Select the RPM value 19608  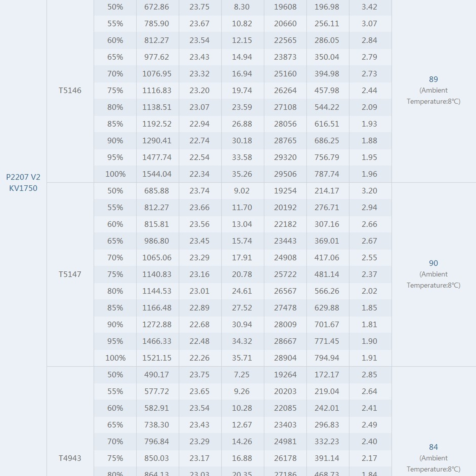(x=285, y=7)
